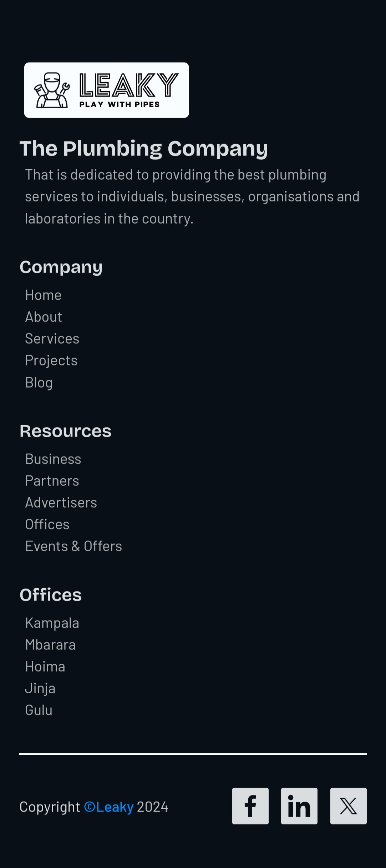Image resolution: width=386 pixels, height=868 pixels.
Task: Click the Partners link
Action: coord(52,481)
